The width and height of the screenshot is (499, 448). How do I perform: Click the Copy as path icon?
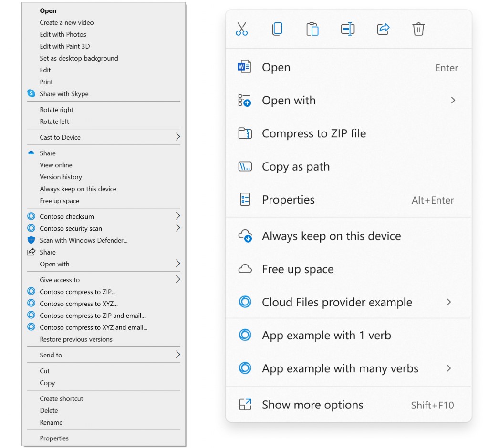click(x=245, y=166)
